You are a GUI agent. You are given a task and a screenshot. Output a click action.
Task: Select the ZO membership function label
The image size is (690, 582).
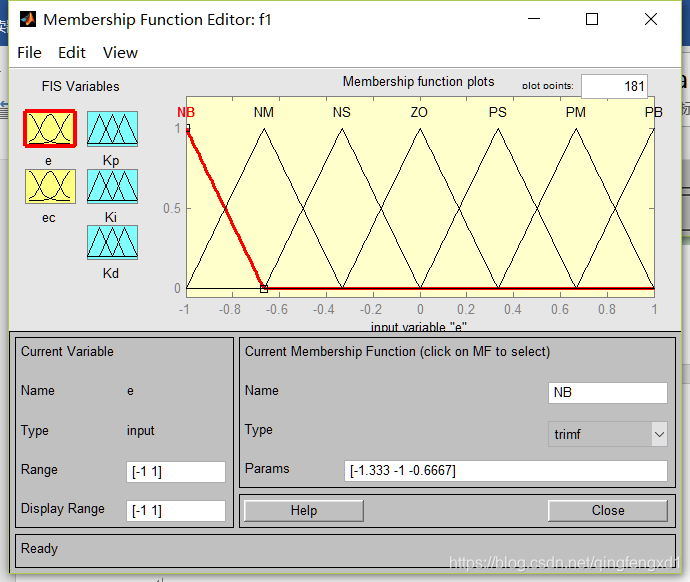click(419, 113)
